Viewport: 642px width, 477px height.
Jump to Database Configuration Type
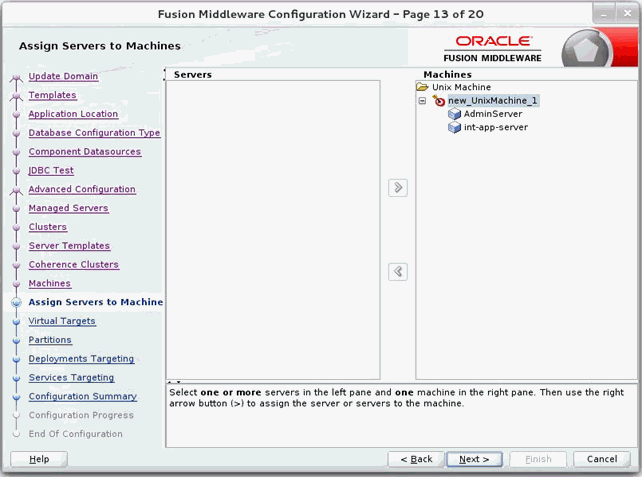click(95, 133)
